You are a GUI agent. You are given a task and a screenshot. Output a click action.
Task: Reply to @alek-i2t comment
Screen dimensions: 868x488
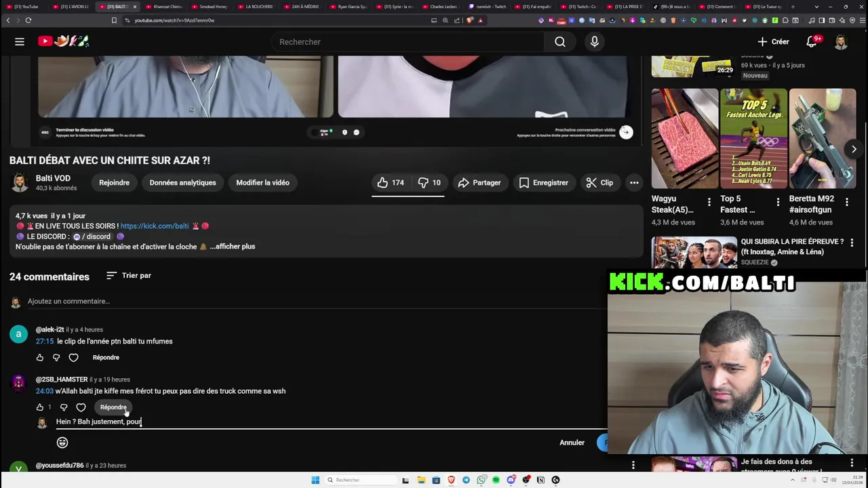(106, 358)
